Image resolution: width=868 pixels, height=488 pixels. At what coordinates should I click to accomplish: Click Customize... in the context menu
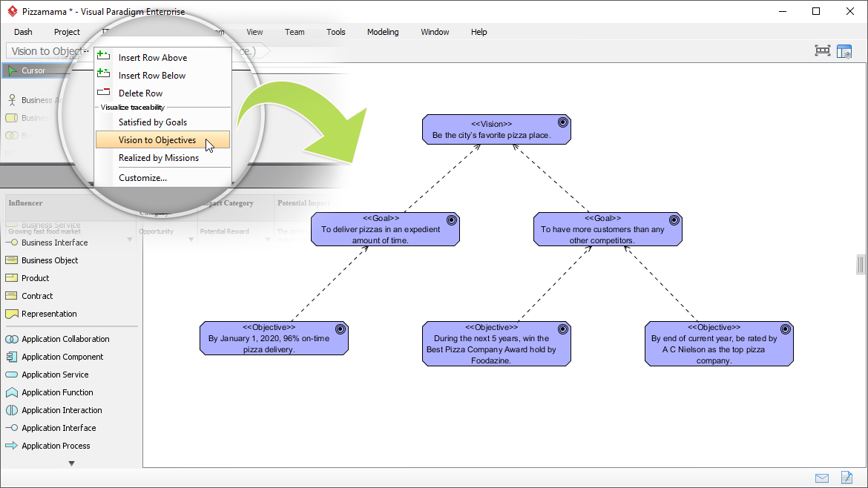pos(142,178)
